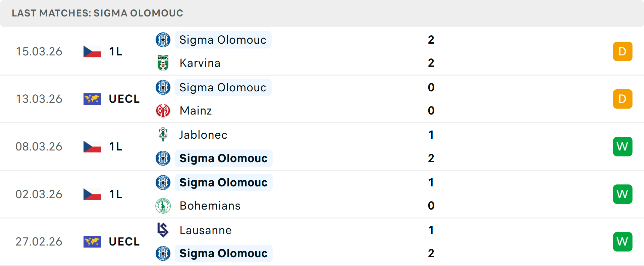Click the Bohemians club logo
This screenshot has width=644, height=266.
point(163,206)
